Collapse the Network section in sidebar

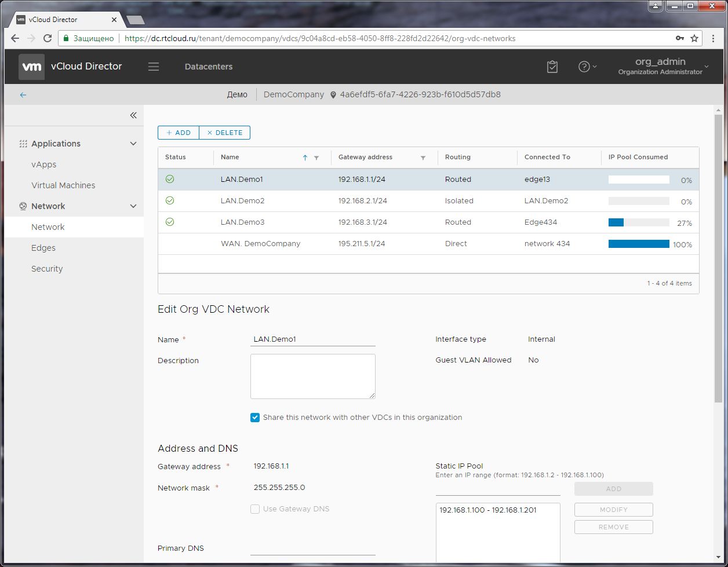tap(133, 206)
